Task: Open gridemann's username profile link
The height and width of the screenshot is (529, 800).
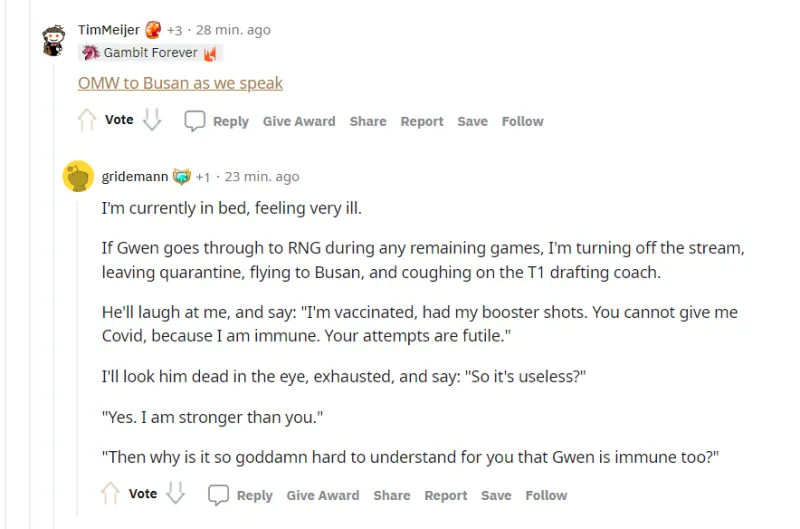Action: click(134, 177)
